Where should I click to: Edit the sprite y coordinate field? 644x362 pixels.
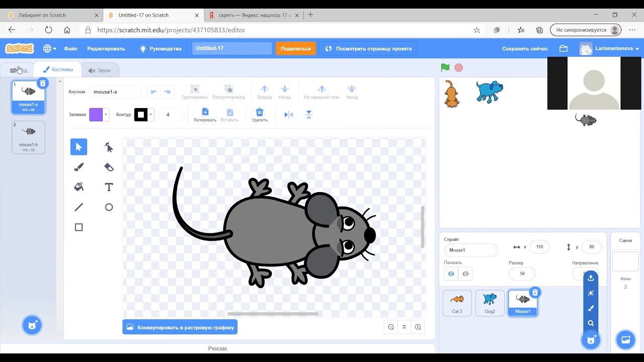(591, 247)
